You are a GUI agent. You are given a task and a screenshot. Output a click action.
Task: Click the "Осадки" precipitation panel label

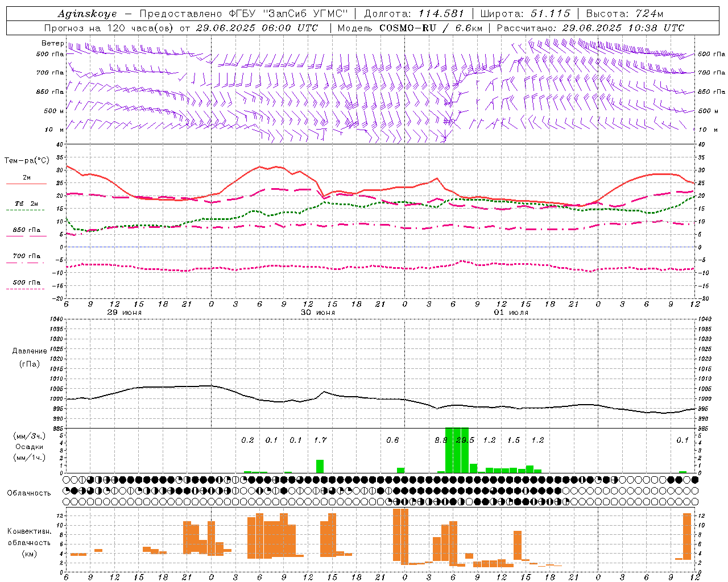click(30, 447)
